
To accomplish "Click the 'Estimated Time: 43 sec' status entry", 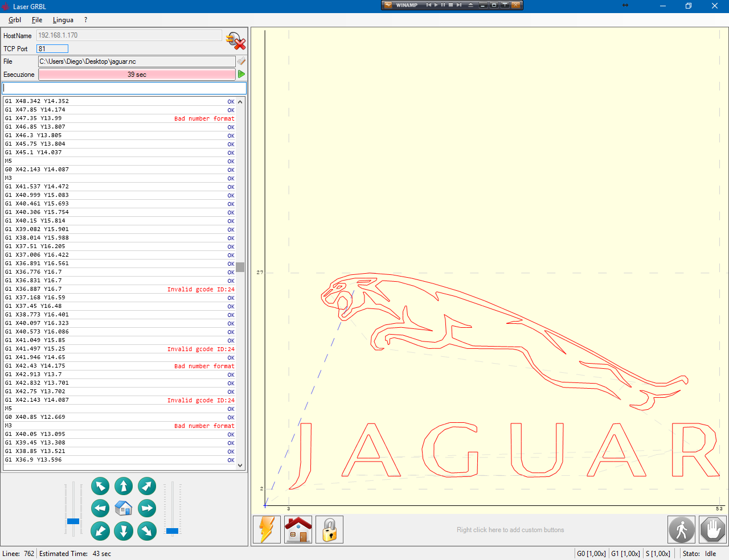I will 75,554.
